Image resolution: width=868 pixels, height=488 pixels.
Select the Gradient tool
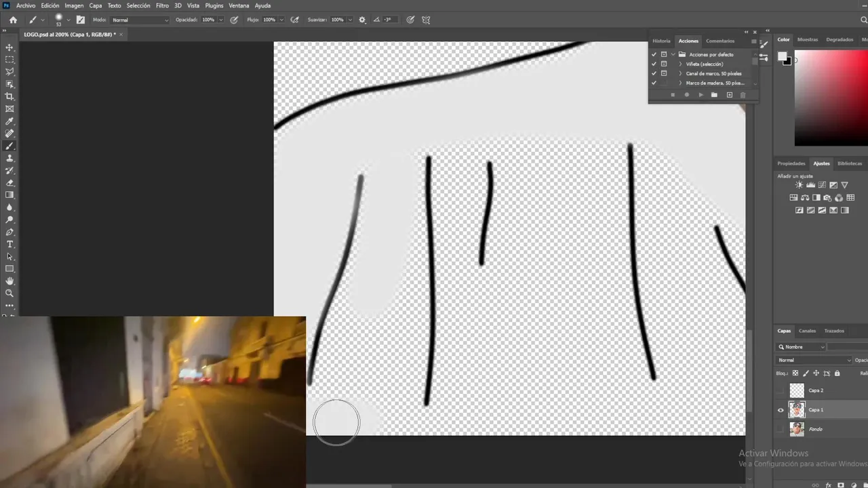(x=9, y=195)
